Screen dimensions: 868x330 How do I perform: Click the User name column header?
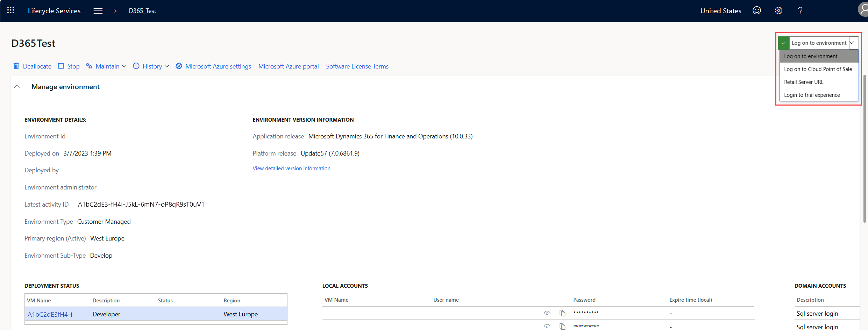(446, 300)
